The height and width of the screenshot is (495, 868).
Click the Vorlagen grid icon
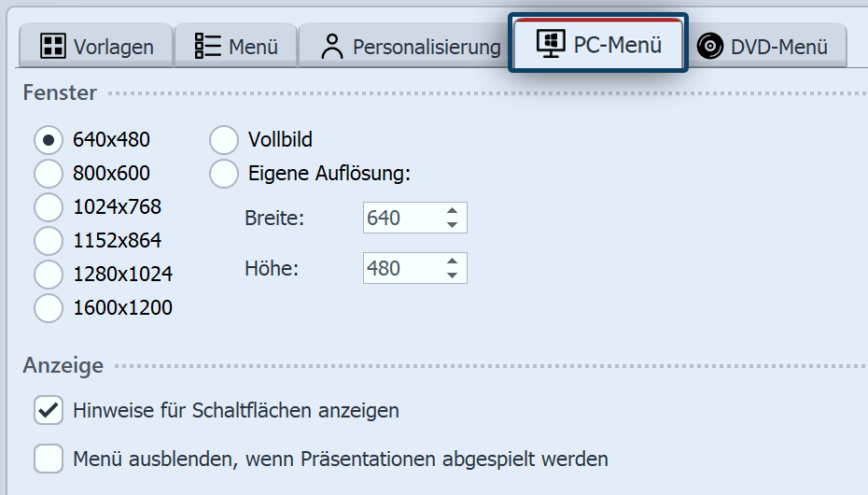[x=53, y=46]
